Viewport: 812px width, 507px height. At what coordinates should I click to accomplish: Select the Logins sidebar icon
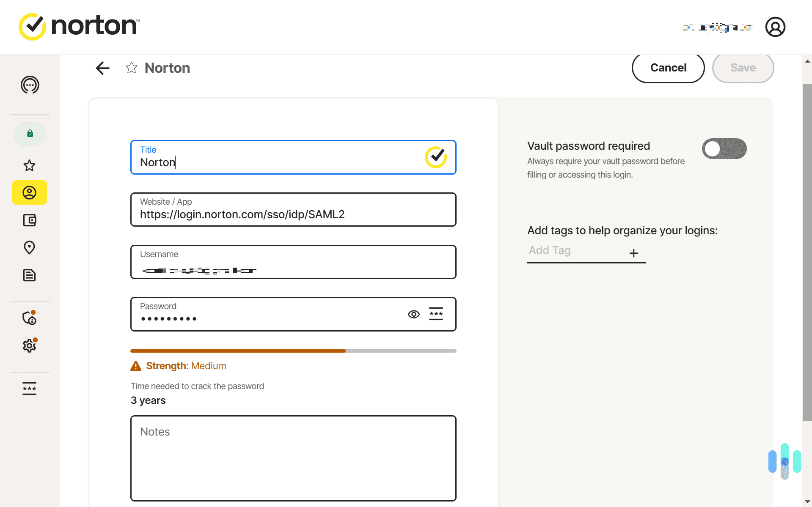point(30,193)
